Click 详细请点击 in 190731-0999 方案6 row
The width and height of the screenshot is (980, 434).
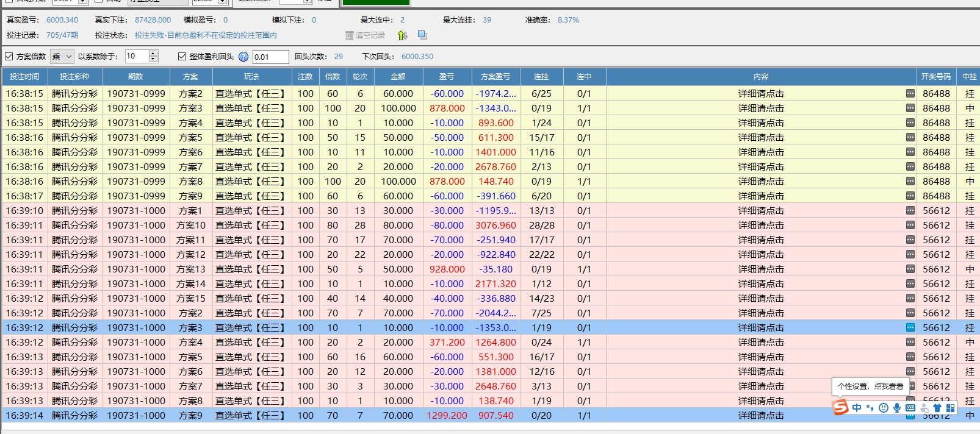coord(761,152)
